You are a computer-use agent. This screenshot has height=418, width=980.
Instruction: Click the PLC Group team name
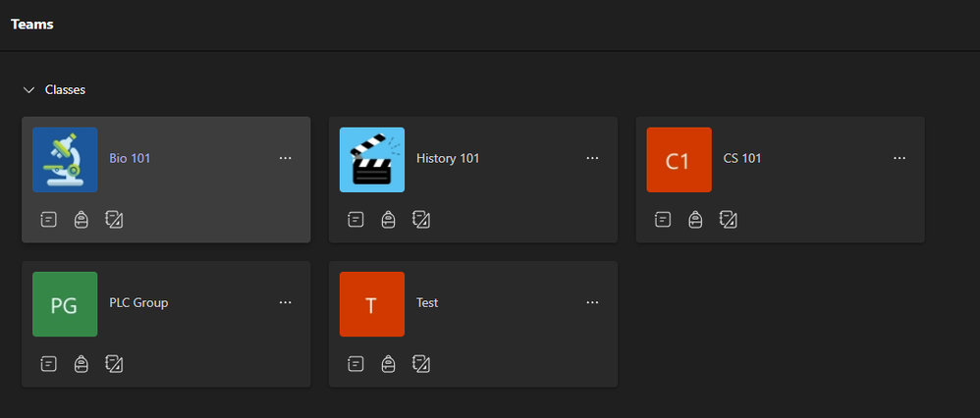[138, 303]
